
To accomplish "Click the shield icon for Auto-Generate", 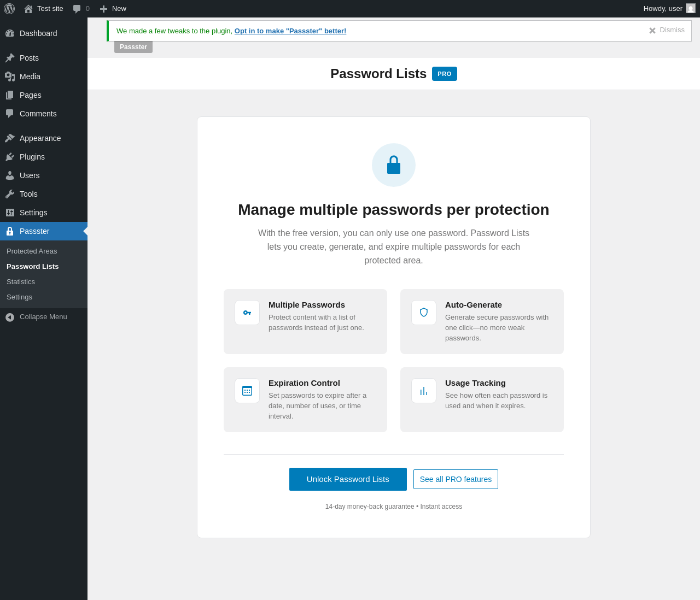I will click(424, 313).
